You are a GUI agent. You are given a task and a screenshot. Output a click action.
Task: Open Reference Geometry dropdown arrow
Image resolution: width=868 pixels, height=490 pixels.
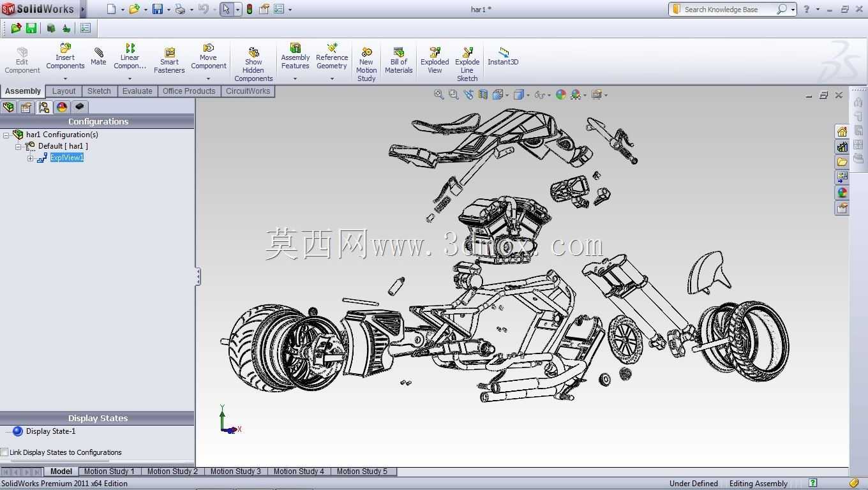pos(332,79)
